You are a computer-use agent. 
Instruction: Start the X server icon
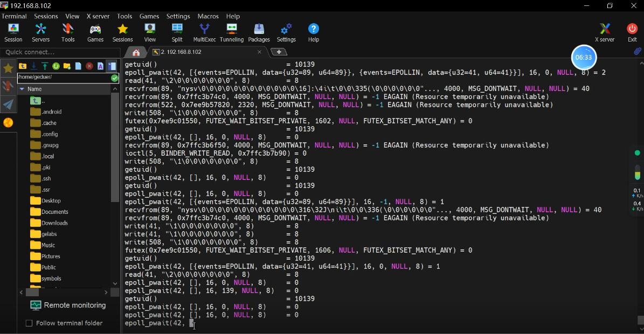click(x=605, y=32)
